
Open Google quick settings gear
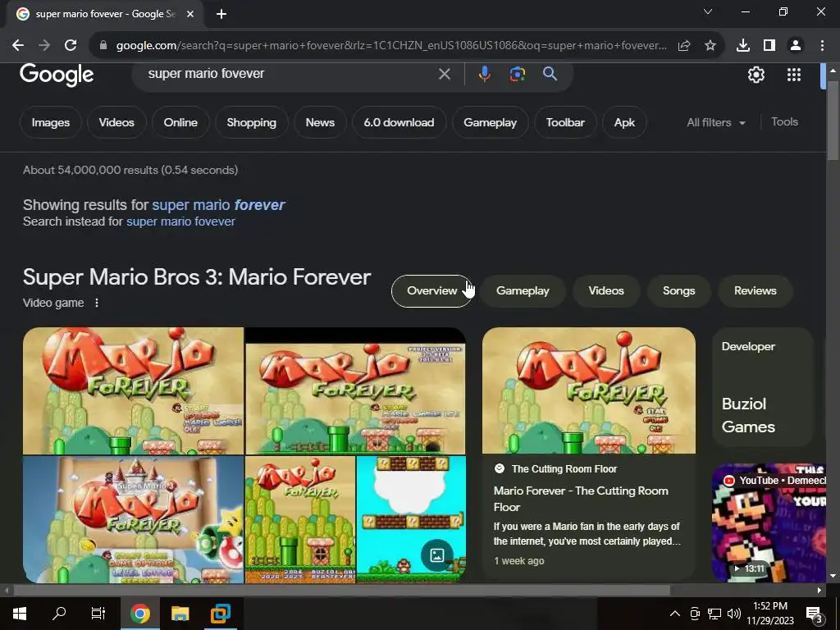(x=756, y=75)
